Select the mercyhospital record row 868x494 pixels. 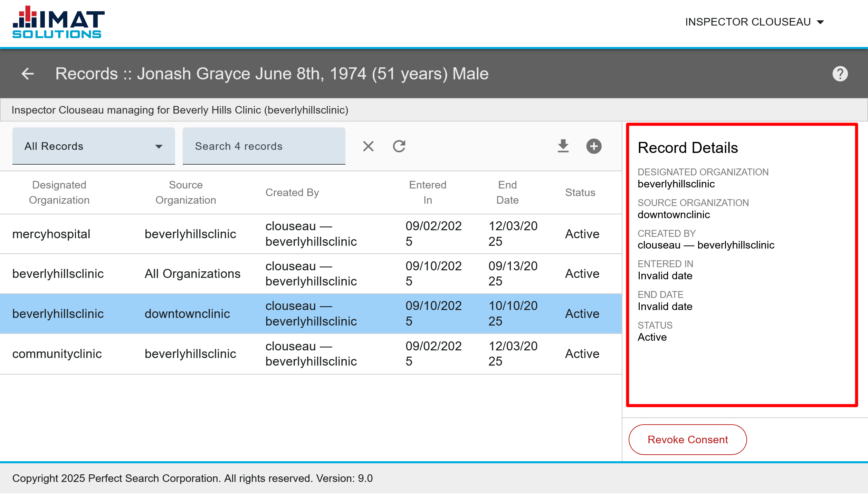click(310, 234)
